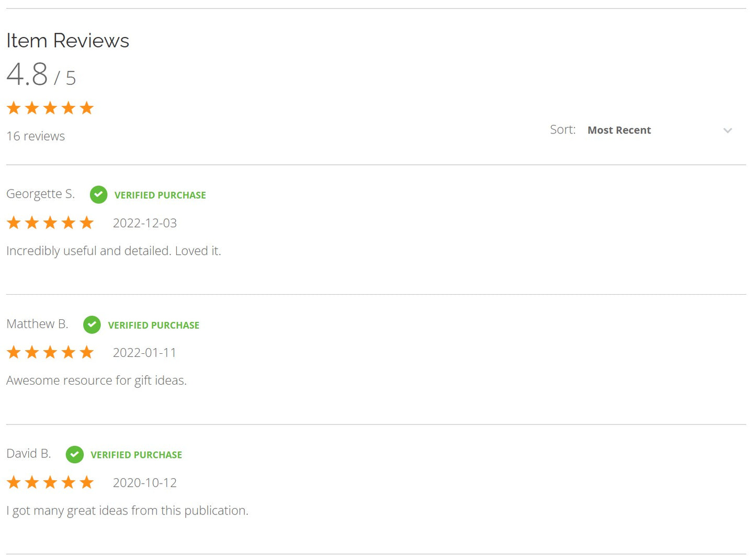Click the overall star rating under 4.8 / 5

click(x=50, y=108)
